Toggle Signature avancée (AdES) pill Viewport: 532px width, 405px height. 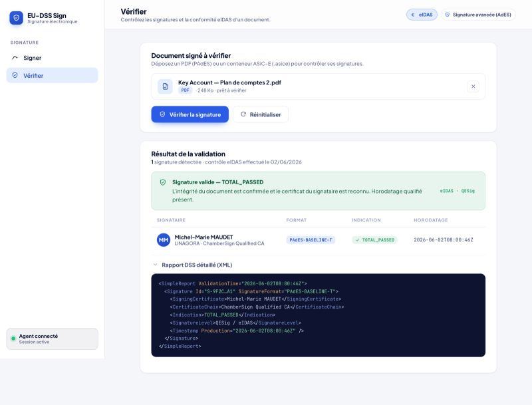478,15
